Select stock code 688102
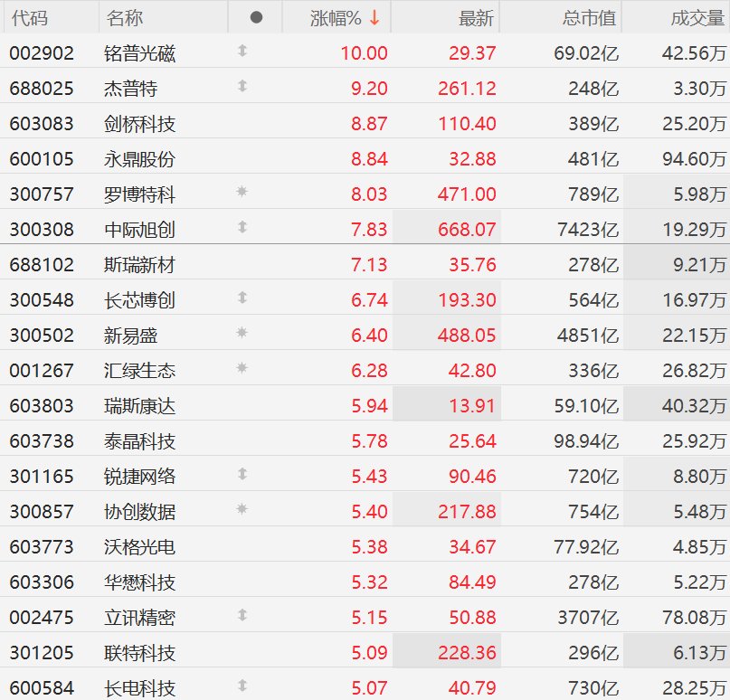 point(42,265)
